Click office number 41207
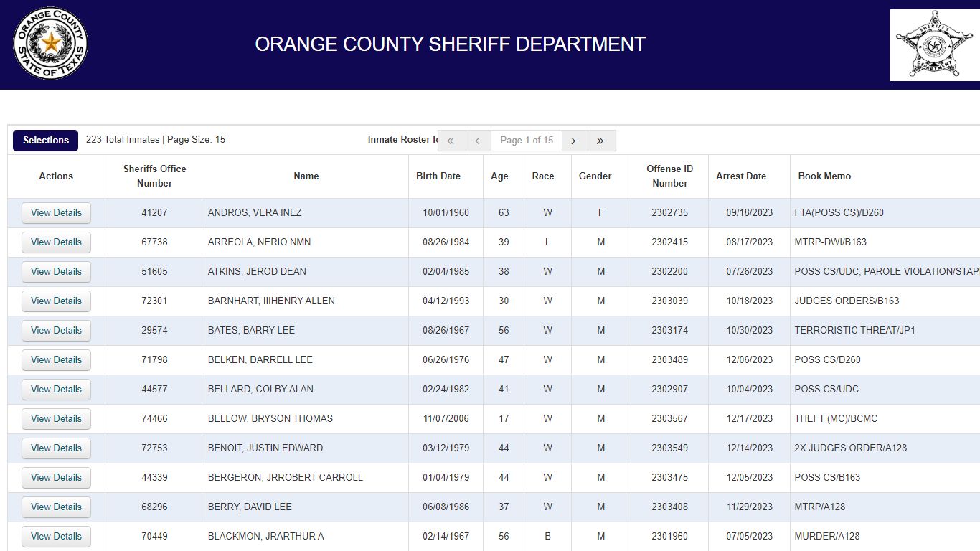Viewport: 980px width, 551px height. [154, 213]
